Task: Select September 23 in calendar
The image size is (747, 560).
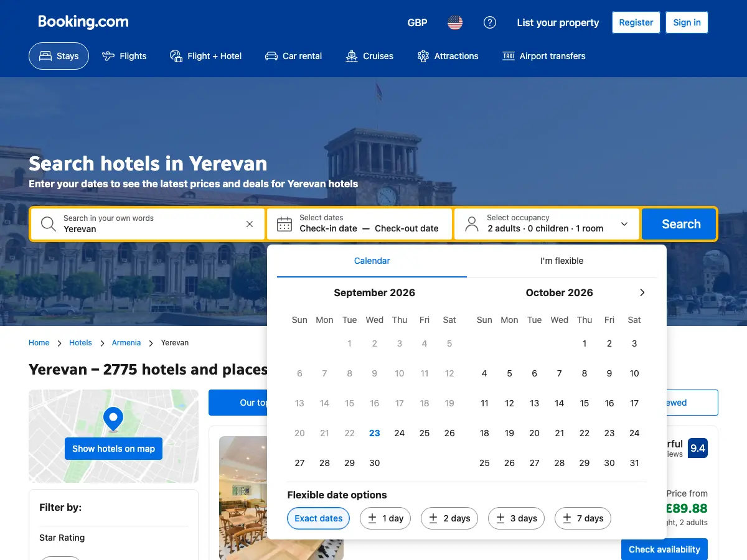Action: [x=375, y=433]
